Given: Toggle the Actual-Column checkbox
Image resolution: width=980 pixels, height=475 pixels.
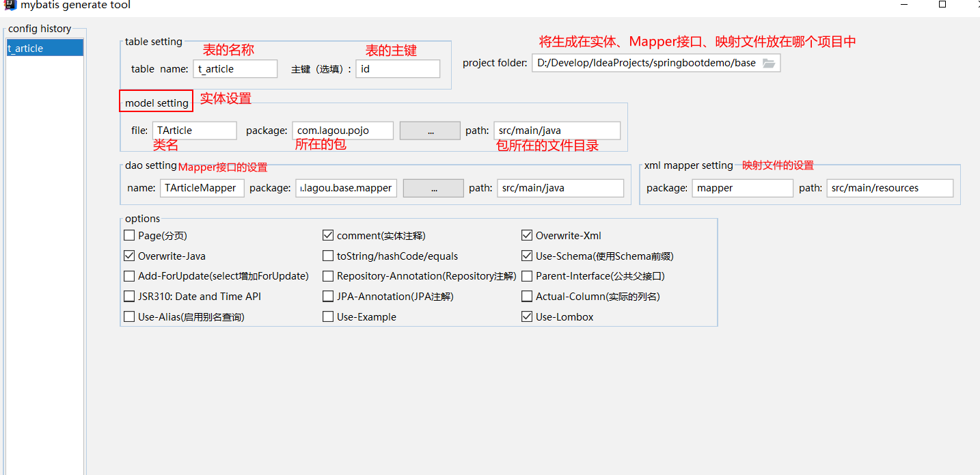Looking at the screenshot, I should pos(527,297).
